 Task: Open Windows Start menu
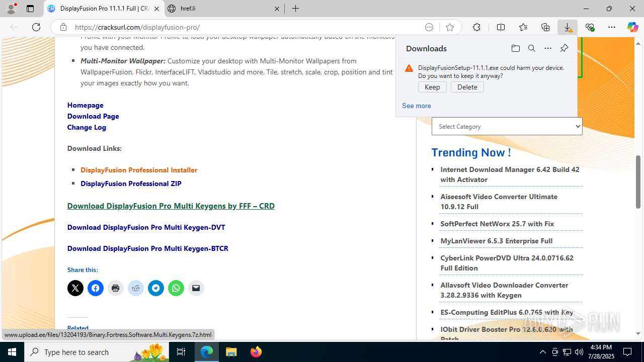coord(12,352)
